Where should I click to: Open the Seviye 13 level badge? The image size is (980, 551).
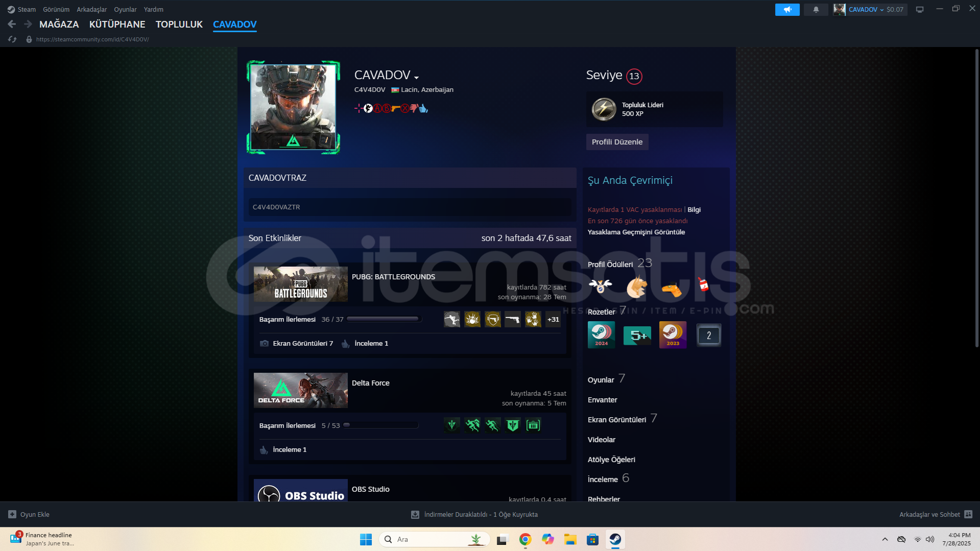click(634, 76)
